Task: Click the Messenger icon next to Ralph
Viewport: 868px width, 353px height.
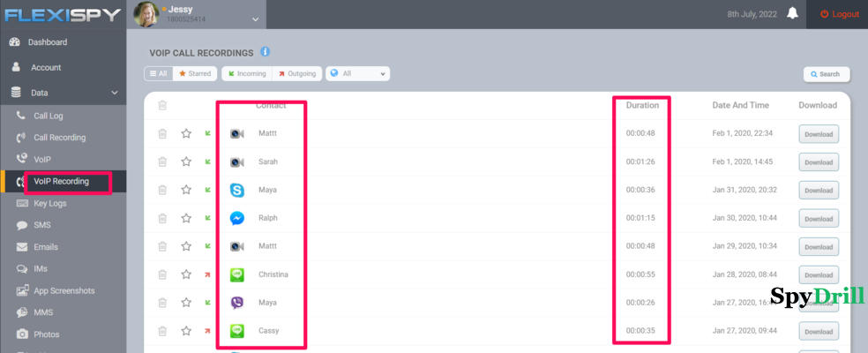Action: click(x=237, y=218)
